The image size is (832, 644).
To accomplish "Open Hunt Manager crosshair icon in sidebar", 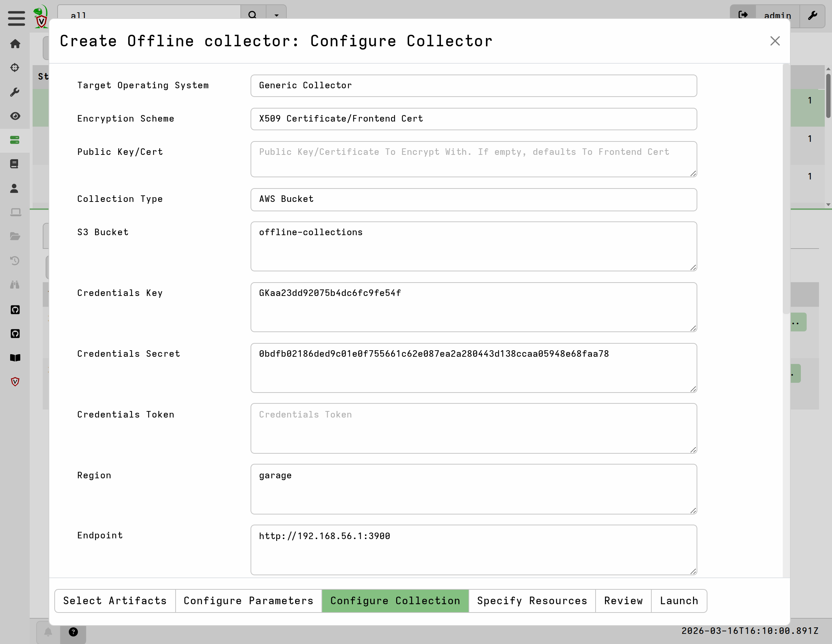I will (15, 68).
